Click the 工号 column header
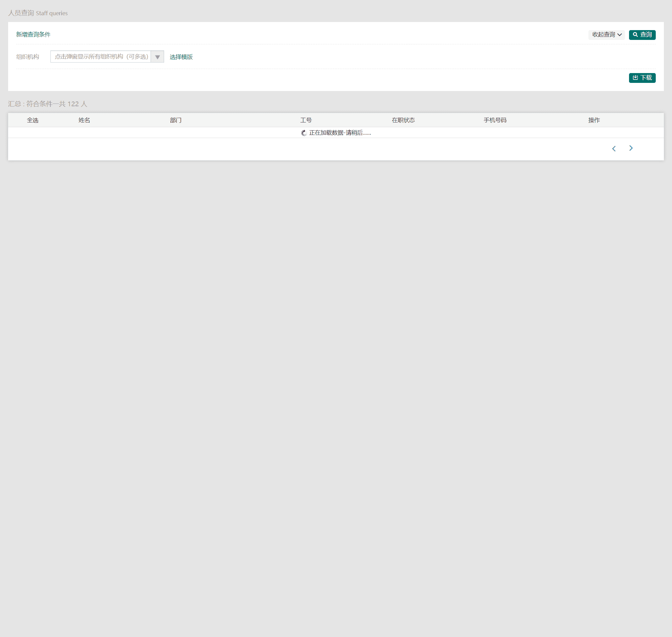Viewport: 672px width, 637px height. coord(306,120)
